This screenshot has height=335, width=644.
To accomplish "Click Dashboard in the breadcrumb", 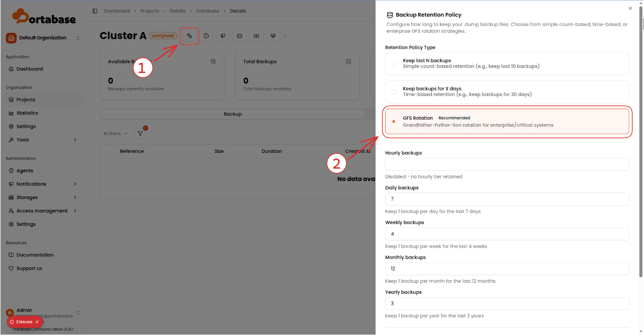I will (x=117, y=11).
